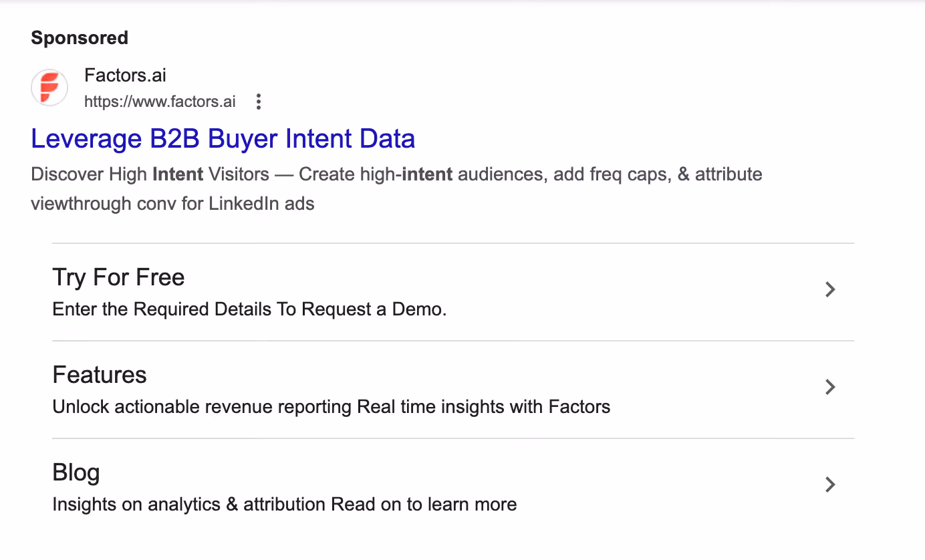Click the chevron arrow beside Try For Free
The width and height of the screenshot is (925, 560).
pyautogui.click(x=830, y=289)
